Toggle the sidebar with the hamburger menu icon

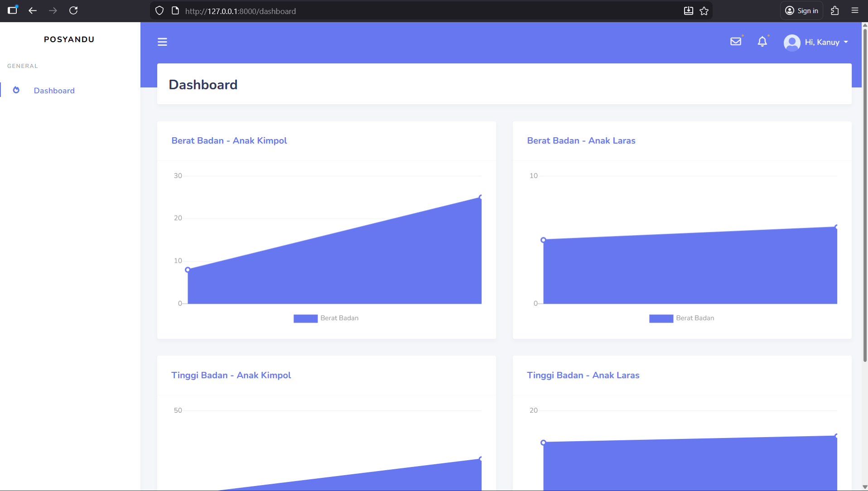pyautogui.click(x=162, y=42)
